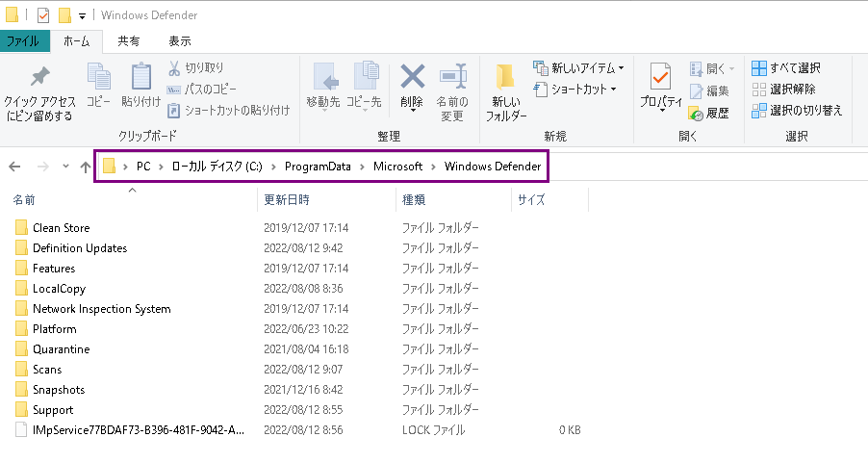Select the IMpService77BDAF73 LOCK file
Image resolution: width=868 pixels, height=463 pixels.
click(138, 429)
